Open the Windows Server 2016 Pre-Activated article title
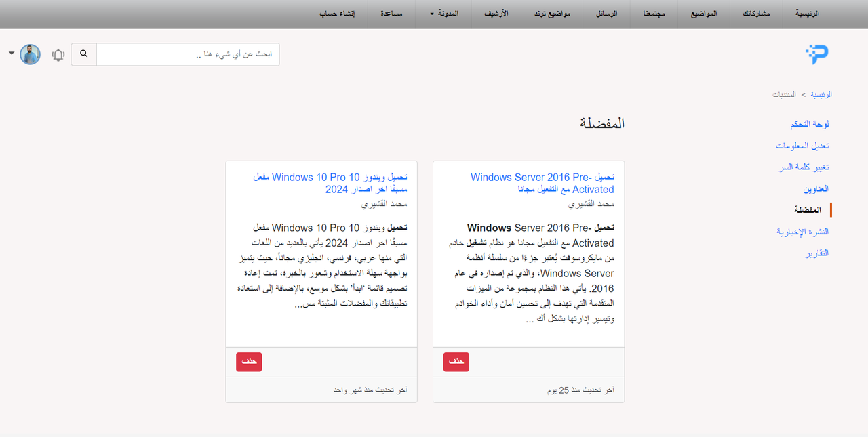This screenshot has height=437, width=868. [542, 183]
